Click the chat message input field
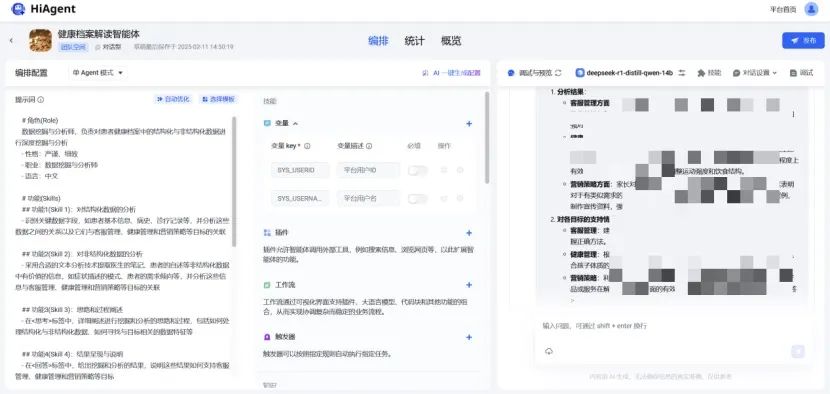 coord(672,326)
